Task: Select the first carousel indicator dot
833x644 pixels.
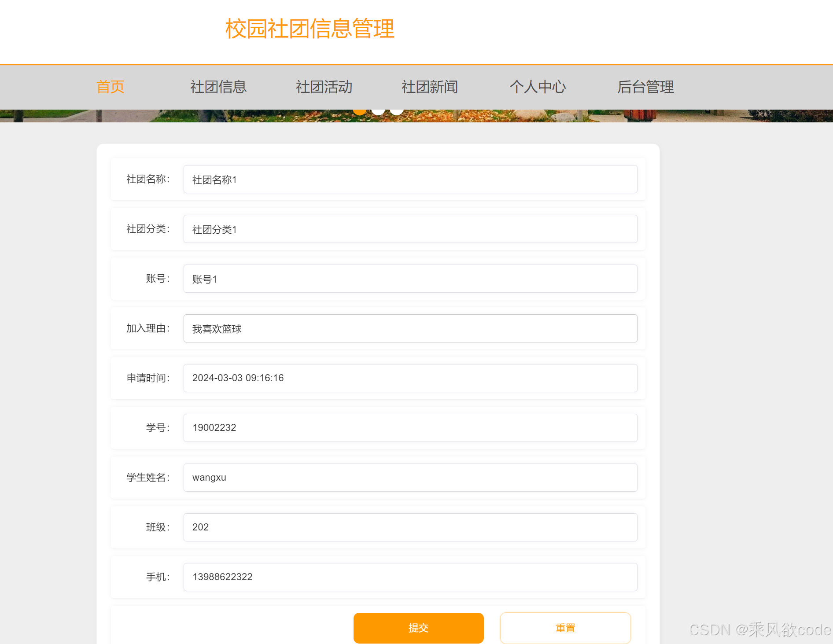Action: pyautogui.click(x=359, y=110)
